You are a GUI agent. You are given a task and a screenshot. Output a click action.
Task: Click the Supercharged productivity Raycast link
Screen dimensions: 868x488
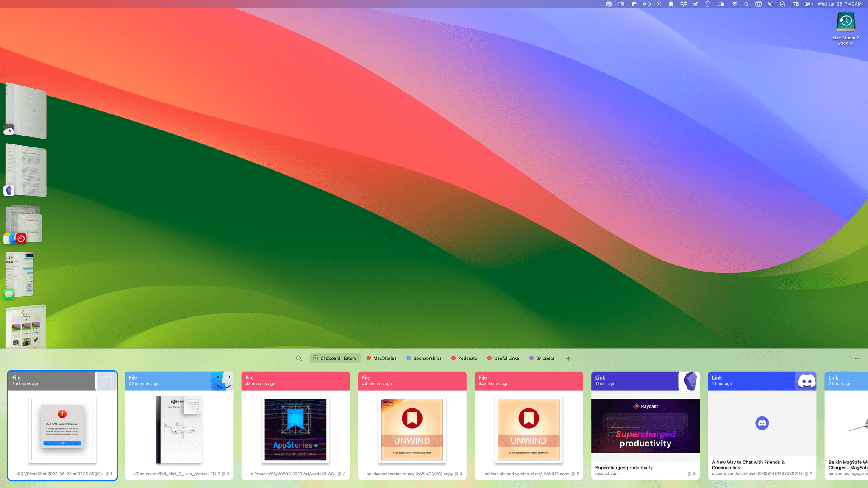tap(645, 425)
